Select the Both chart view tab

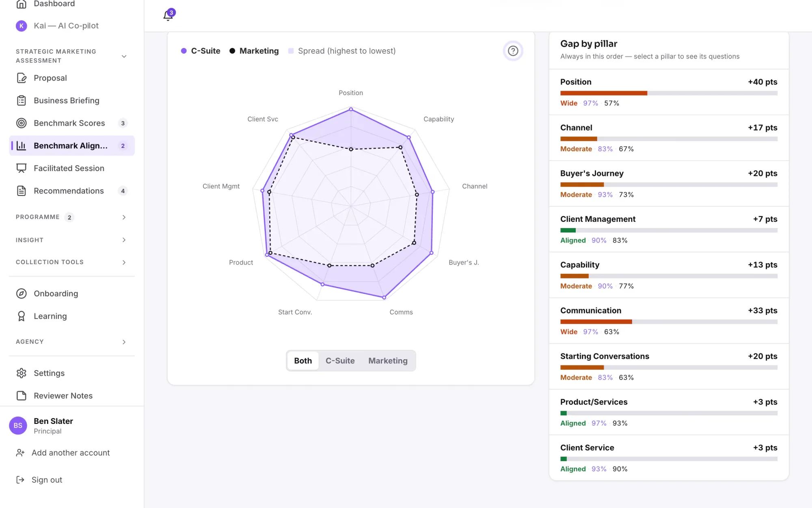coord(303,361)
